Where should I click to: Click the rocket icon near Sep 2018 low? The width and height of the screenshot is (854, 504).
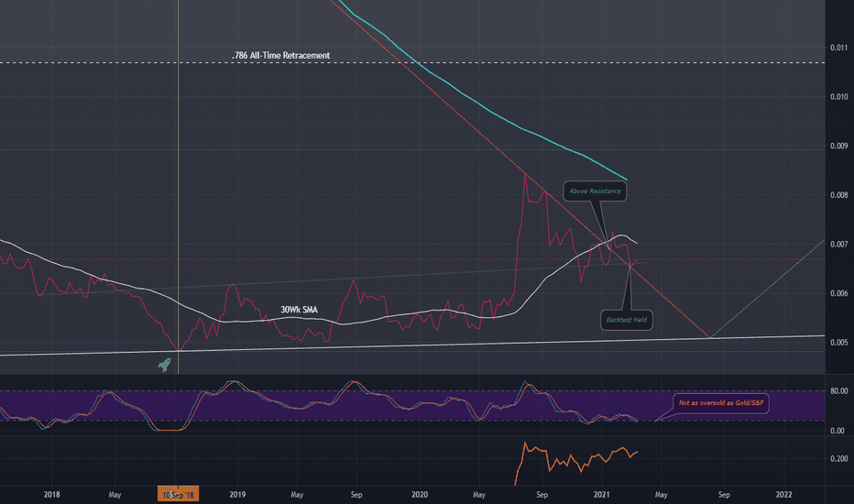click(x=165, y=365)
